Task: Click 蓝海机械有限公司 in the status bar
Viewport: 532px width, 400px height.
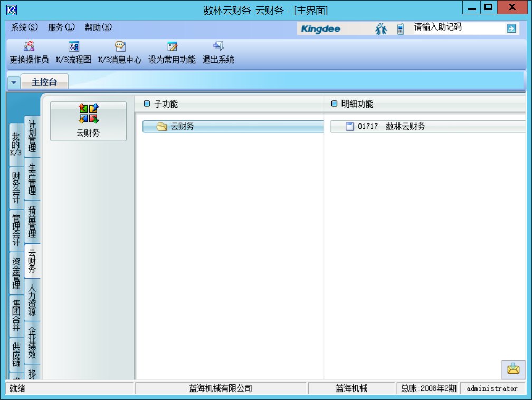Action: pos(221,388)
